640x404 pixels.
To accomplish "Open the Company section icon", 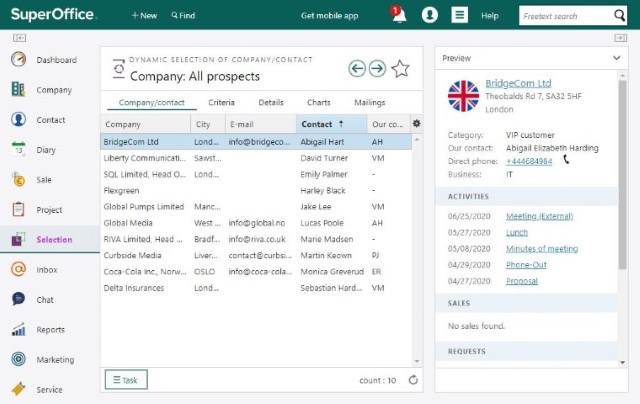I will [x=18, y=89].
